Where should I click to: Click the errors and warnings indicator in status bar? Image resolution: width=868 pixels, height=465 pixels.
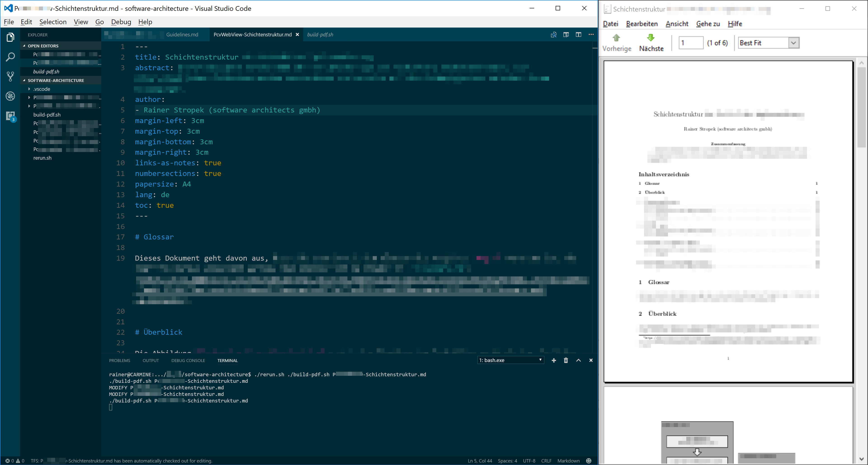(x=15, y=461)
